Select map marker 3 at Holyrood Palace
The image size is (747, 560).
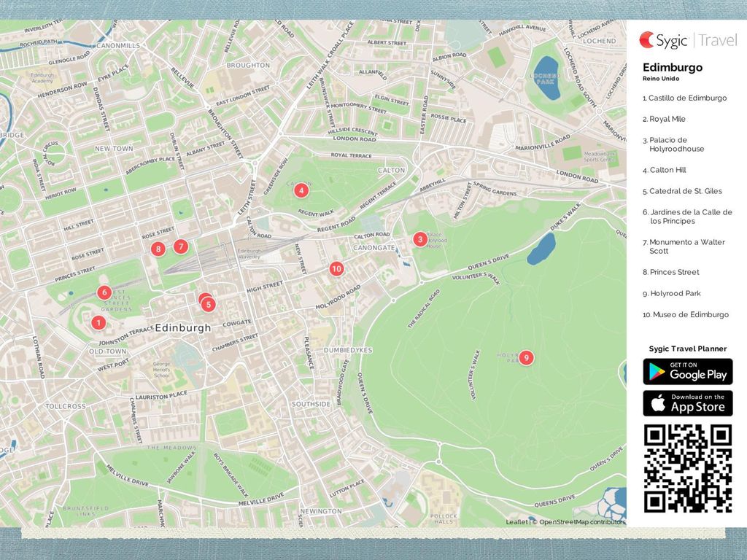click(419, 239)
